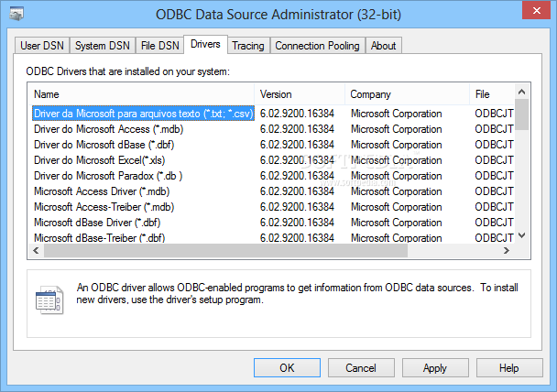
Task: Switch to the User DSN tab
Action: [42, 46]
